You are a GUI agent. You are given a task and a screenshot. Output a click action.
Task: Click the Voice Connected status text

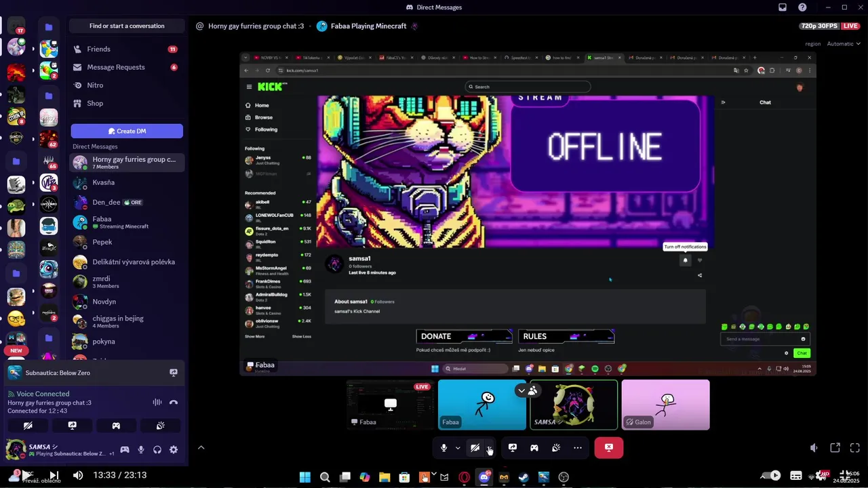click(43, 394)
